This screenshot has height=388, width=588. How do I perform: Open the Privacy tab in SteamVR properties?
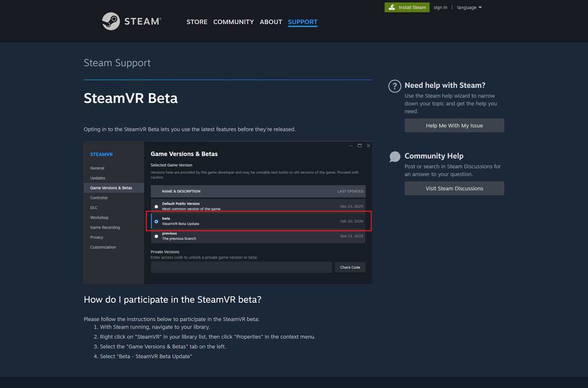(97, 237)
